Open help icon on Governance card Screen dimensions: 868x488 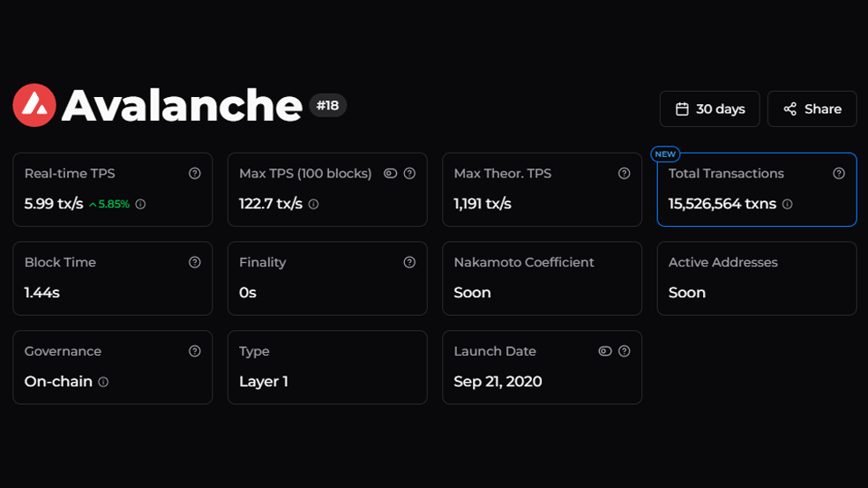pos(195,351)
